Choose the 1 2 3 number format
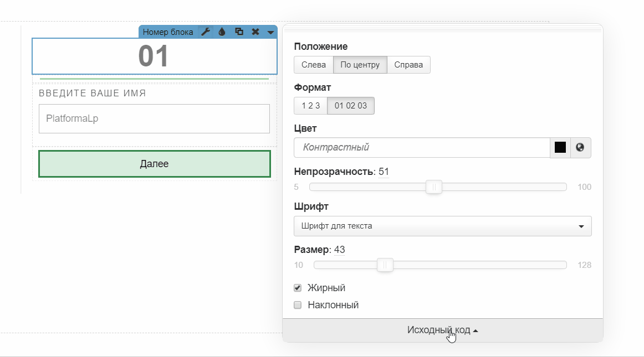 [310, 106]
